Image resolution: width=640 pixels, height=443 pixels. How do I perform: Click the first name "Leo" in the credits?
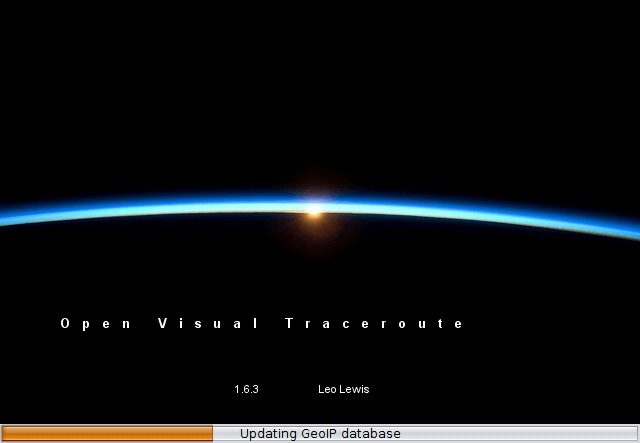click(327, 389)
